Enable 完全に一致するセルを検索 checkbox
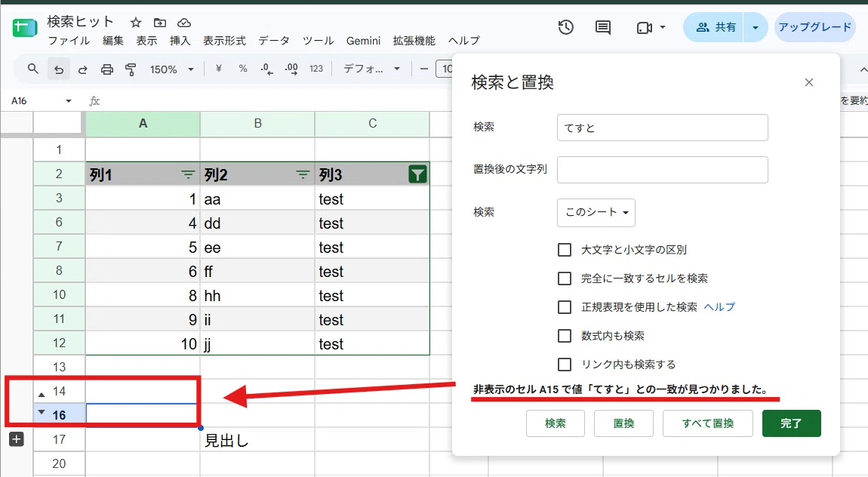This screenshot has width=868, height=477. pyautogui.click(x=565, y=279)
